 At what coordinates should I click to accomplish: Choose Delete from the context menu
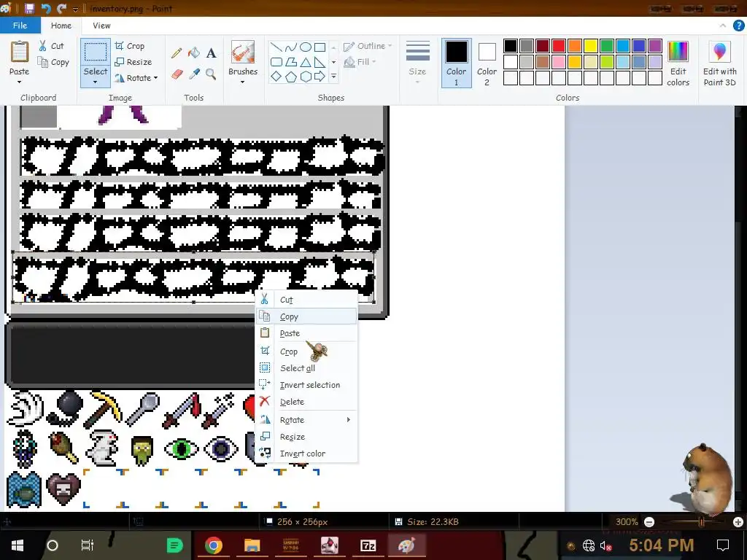(306, 402)
